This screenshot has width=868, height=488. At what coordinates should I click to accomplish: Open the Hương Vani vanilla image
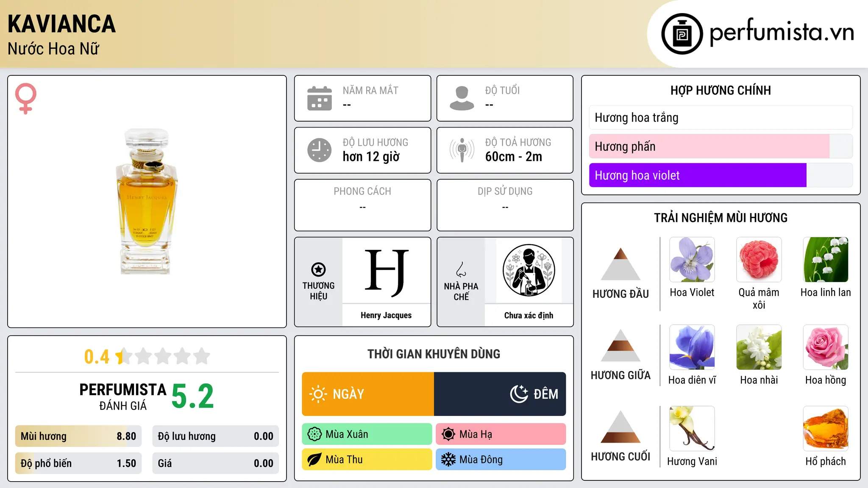coord(692,429)
